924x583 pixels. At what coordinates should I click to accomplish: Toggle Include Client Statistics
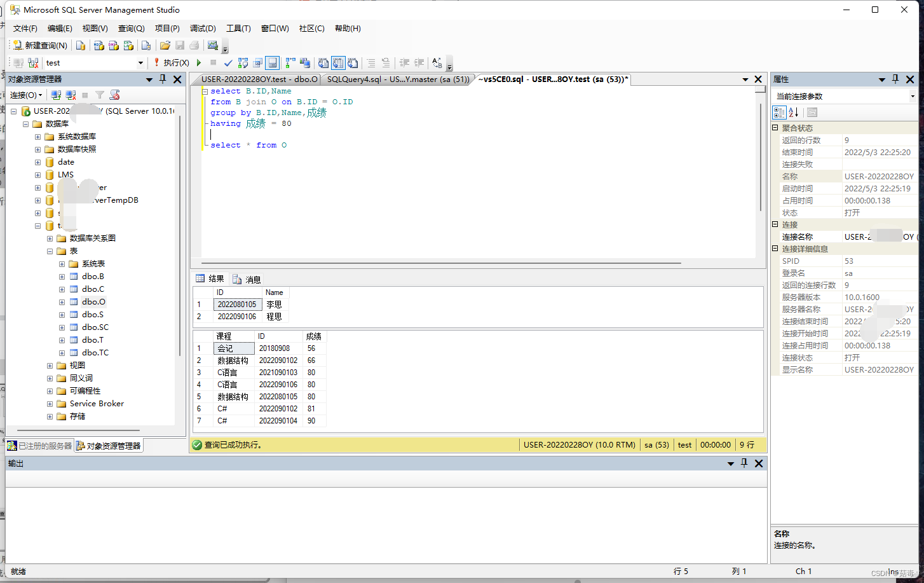coord(305,63)
